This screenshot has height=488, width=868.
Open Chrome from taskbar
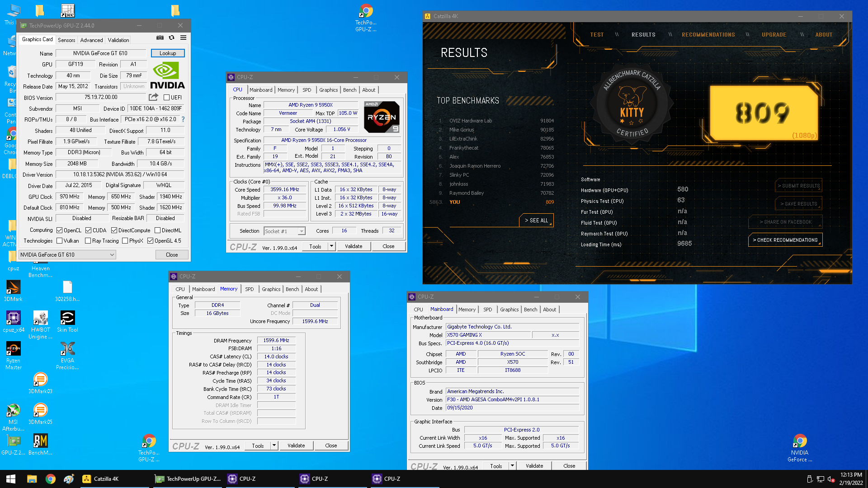(50, 479)
